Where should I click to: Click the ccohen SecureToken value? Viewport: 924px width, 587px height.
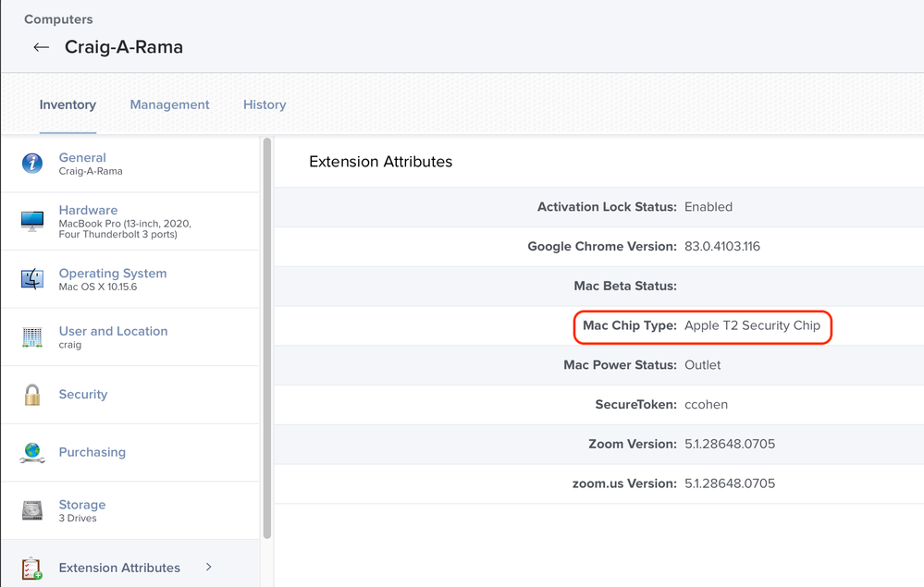pos(706,404)
